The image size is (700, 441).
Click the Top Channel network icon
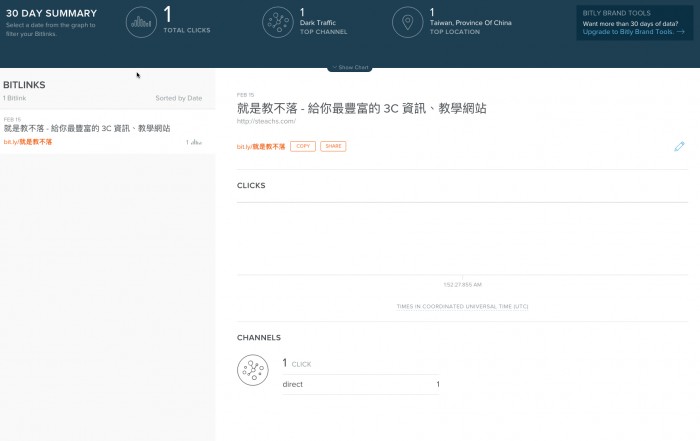[x=277, y=22]
